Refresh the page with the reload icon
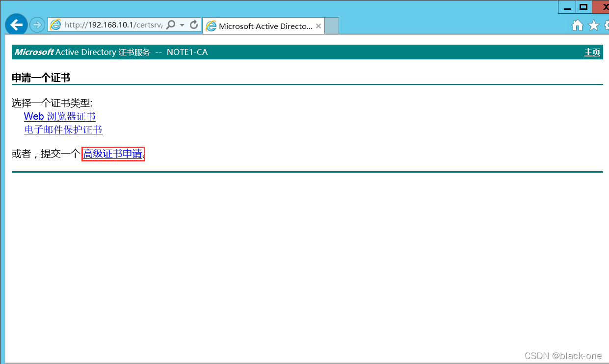609x364 pixels. coord(194,25)
